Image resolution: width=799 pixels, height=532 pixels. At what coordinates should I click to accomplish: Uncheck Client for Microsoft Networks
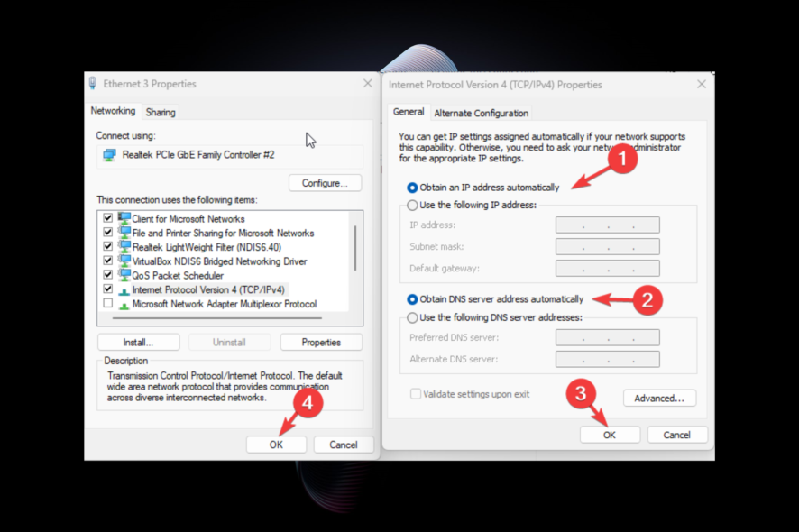107,217
